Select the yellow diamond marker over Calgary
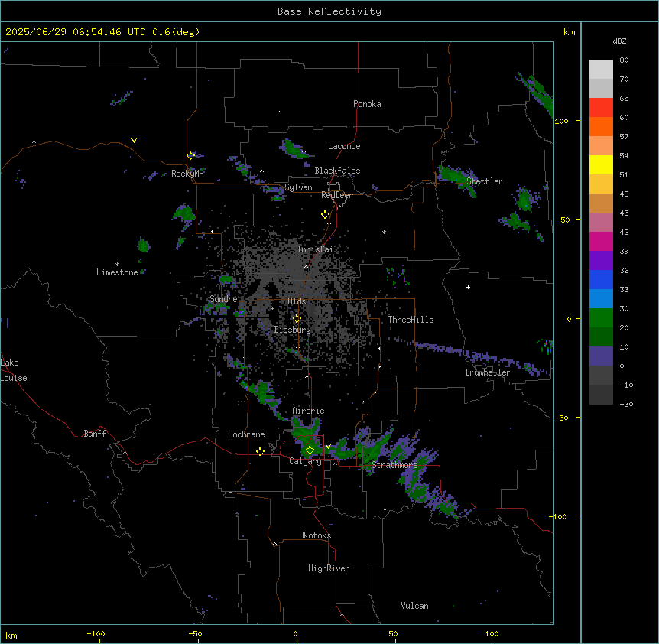 (x=310, y=450)
